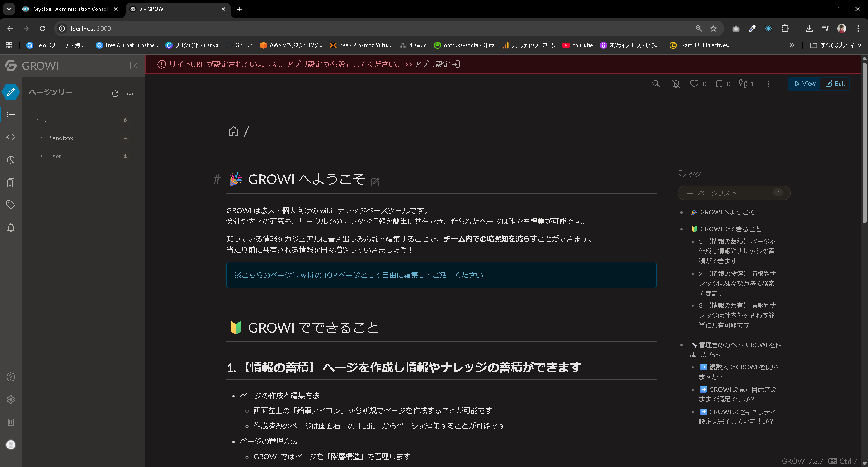The image size is (868, 467).
Task: Open the help question-mark icon
Action: 11,377
